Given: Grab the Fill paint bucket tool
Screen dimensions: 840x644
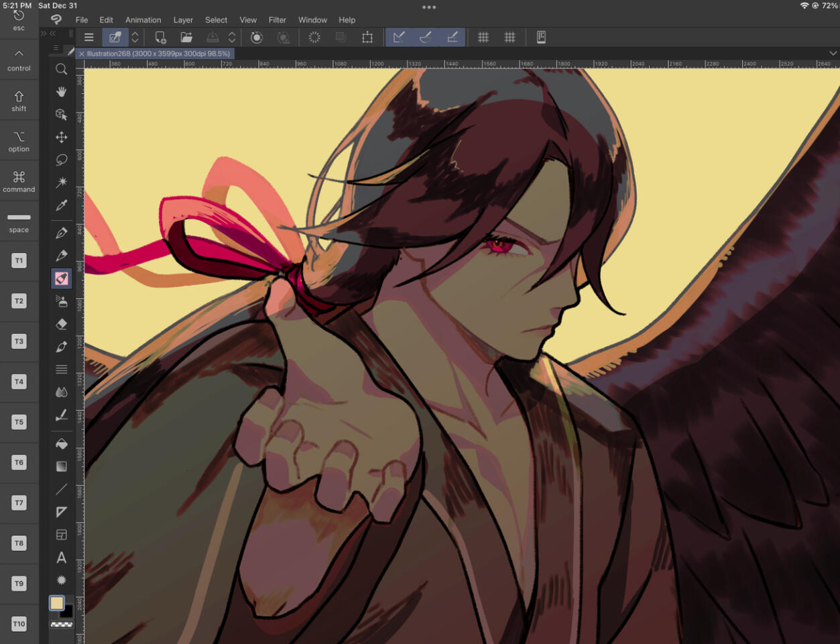Looking at the screenshot, I should point(61,443).
